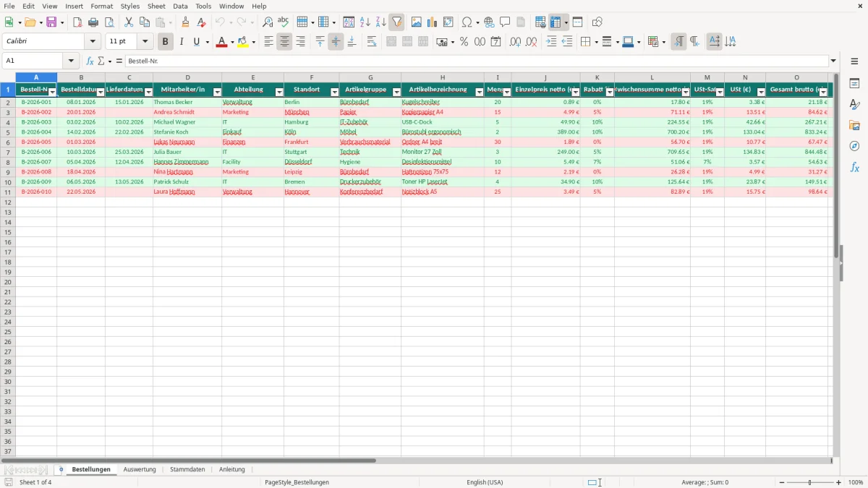
Task: Toggle Center Vertically alignment
Action: [336, 42]
